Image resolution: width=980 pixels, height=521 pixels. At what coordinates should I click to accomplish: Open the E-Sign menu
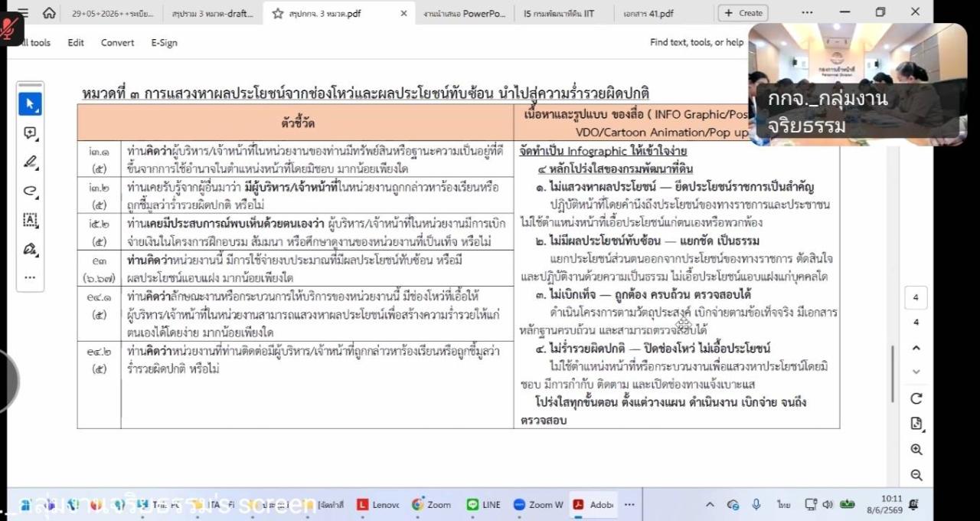(164, 43)
